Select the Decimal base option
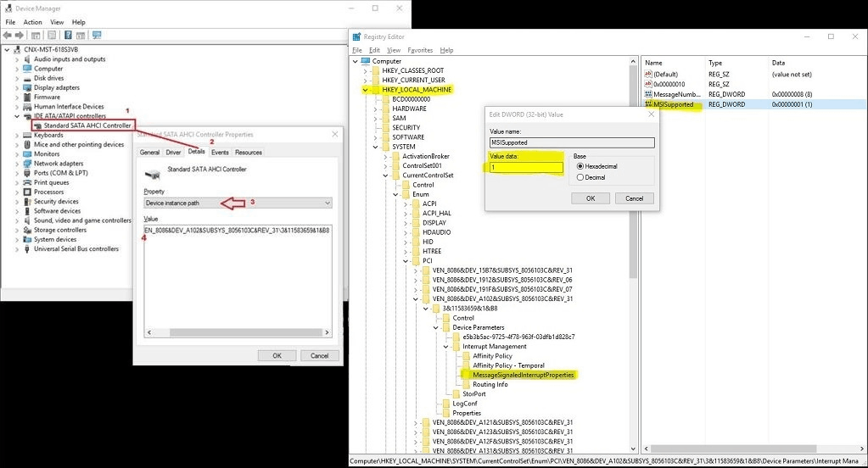868x468 pixels. tap(580, 177)
